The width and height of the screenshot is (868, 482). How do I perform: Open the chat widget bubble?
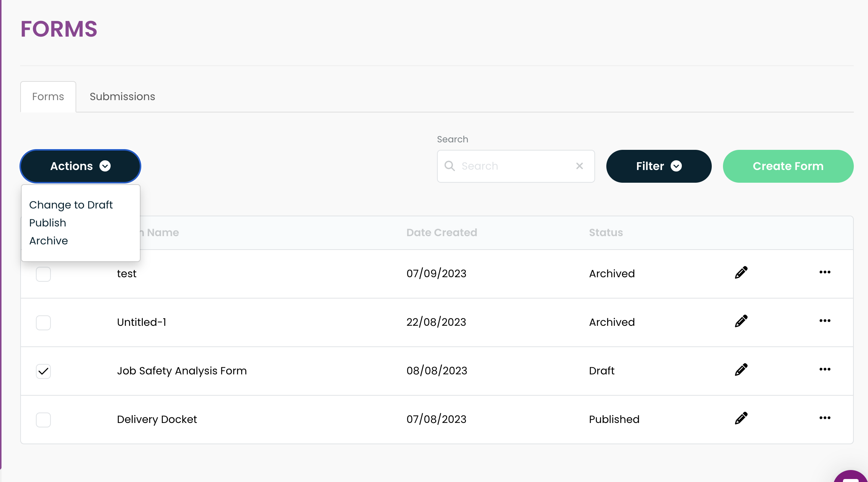(852, 476)
